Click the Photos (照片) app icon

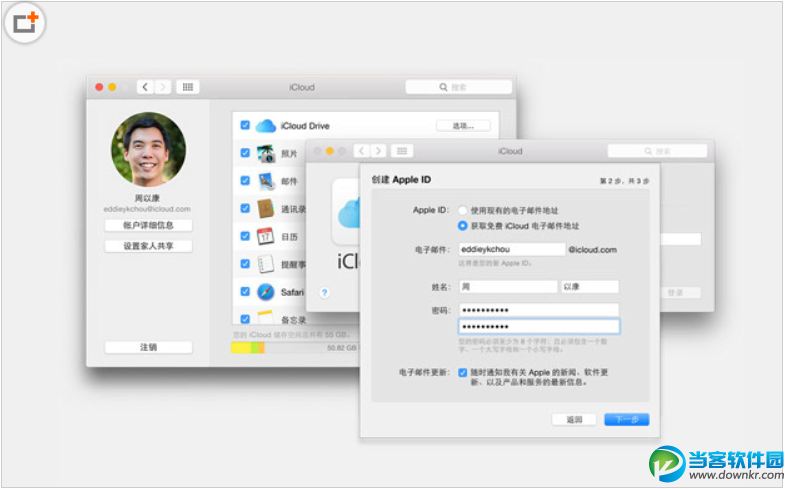(266, 154)
